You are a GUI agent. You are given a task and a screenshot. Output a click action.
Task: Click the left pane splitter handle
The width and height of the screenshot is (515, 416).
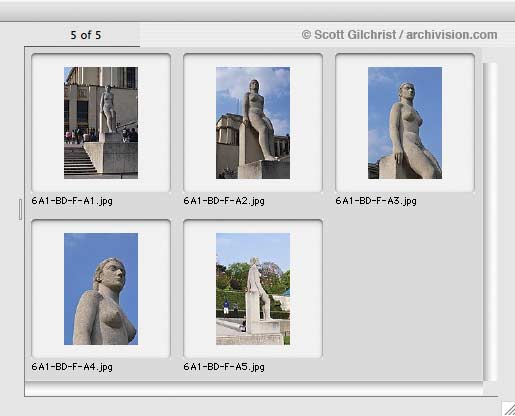(20, 209)
